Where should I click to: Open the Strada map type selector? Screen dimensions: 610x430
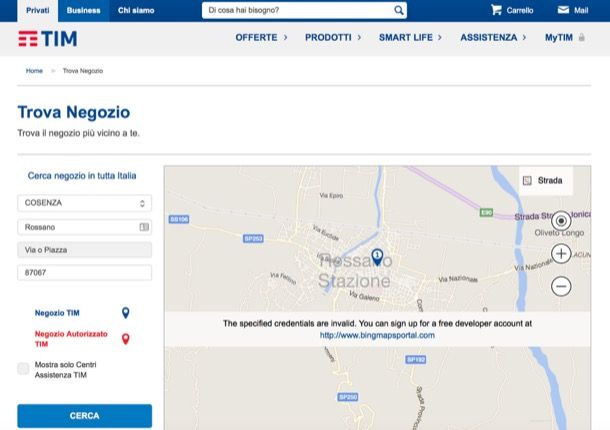[x=545, y=181]
